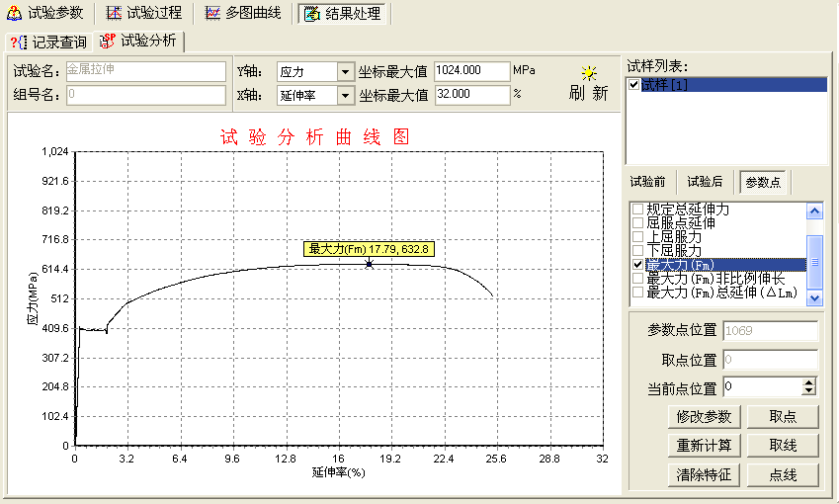Screen dimensions: 839x504
Task: Click the 试验参数 tab icon
Action: click(15, 14)
